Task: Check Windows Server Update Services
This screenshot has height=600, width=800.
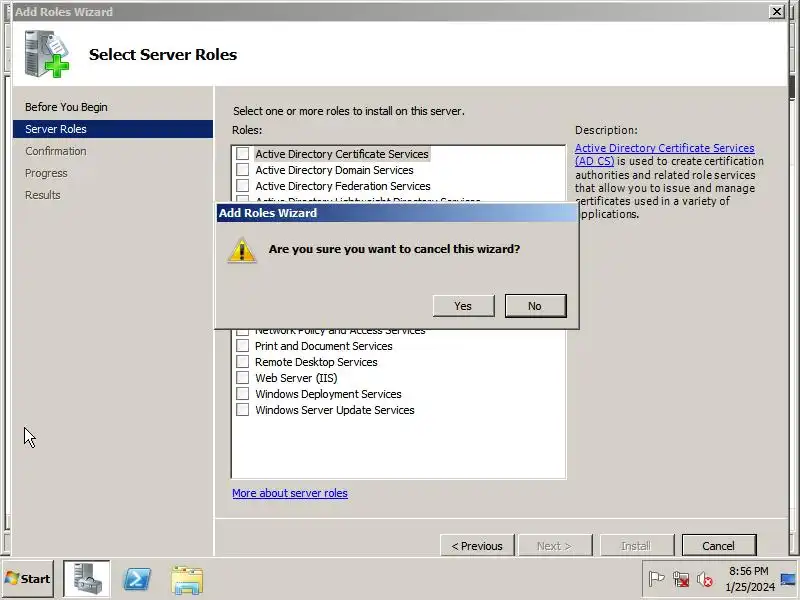Action: click(242, 410)
